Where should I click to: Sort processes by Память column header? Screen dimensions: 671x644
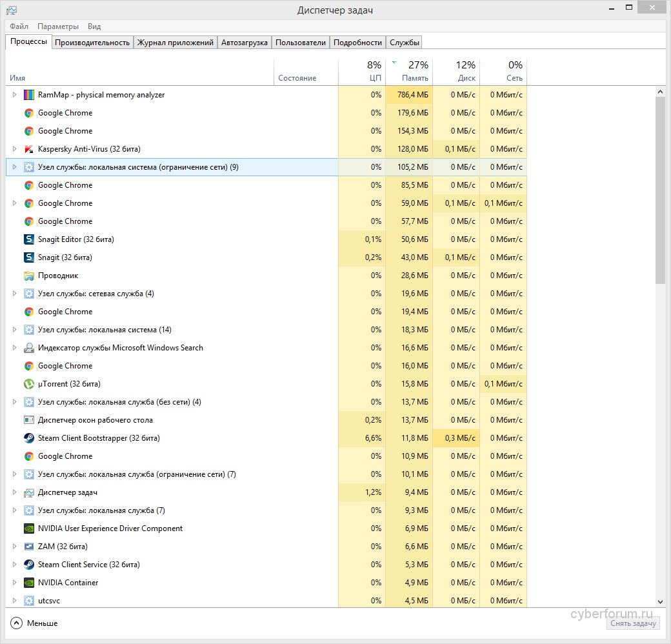coord(415,78)
